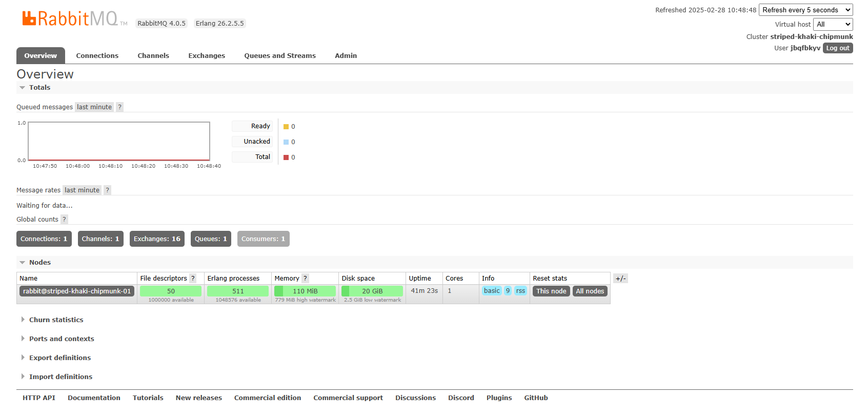Viewport: 868px width, 416px height.
Task: Click the Erlang 26.2.5.5 version label
Action: 219,23
